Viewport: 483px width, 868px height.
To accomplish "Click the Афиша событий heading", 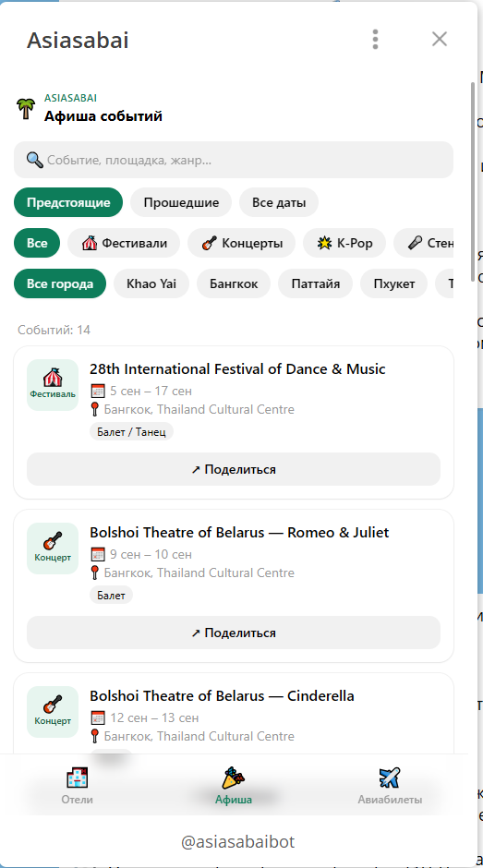I will (x=103, y=116).
